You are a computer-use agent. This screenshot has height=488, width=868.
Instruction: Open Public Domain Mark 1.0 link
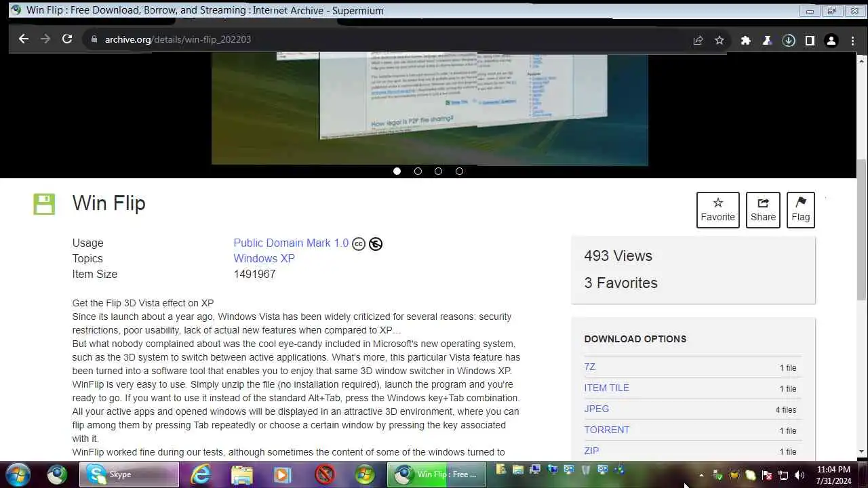tap(291, 243)
